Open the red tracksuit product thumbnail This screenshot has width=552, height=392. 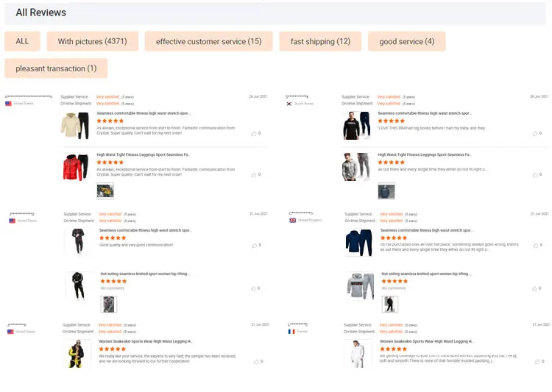pyautogui.click(x=76, y=167)
